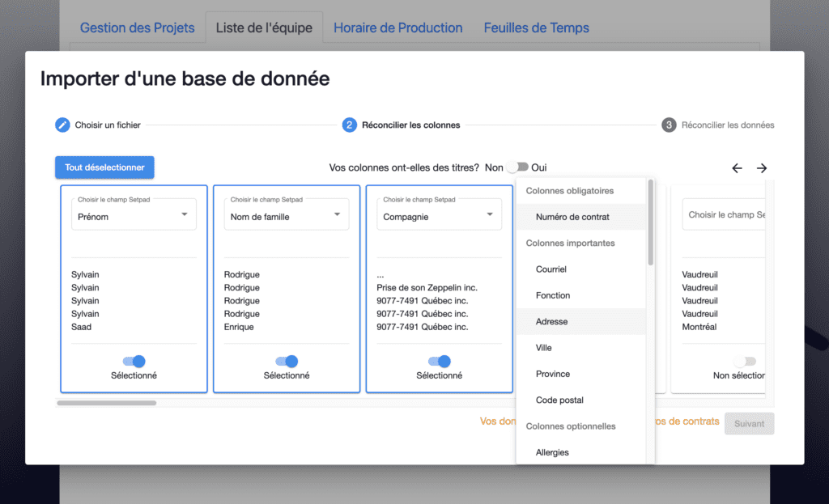Image resolution: width=829 pixels, height=504 pixels.
Task: Choose Courriel in the dropdown list
Action: 551,269
